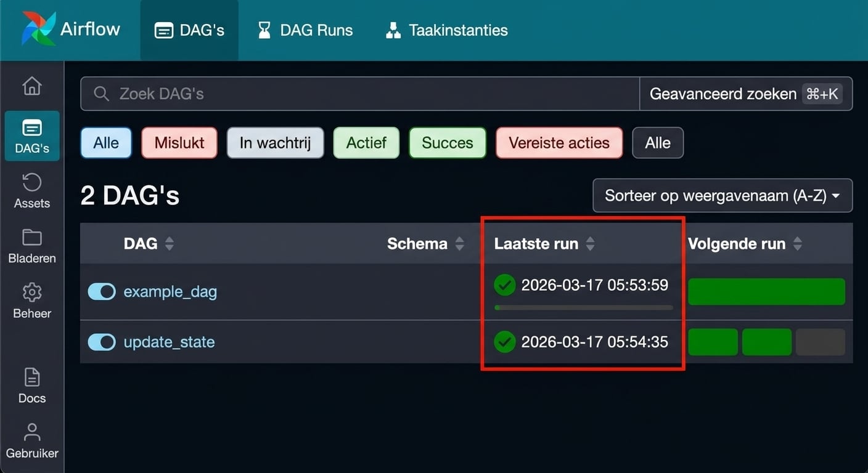Click the magnifier icon in search bar
Viewport: 868px width, 473px height.
coord(101,94)
